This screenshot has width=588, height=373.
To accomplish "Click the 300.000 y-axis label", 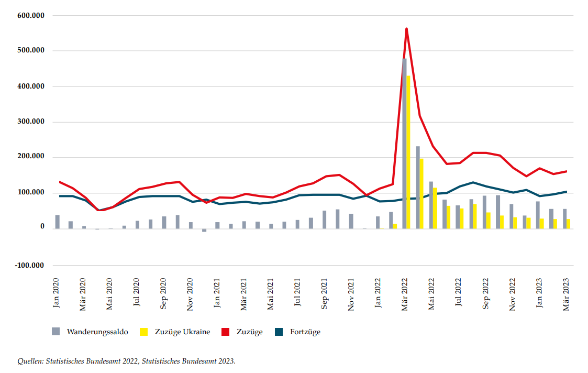I will point(31,122).
